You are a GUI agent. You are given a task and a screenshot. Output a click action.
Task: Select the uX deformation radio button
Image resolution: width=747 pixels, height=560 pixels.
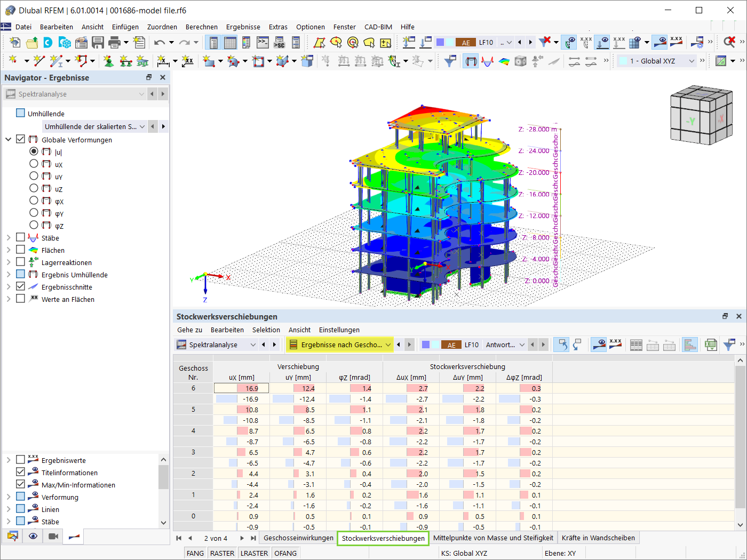coord(34,164)
